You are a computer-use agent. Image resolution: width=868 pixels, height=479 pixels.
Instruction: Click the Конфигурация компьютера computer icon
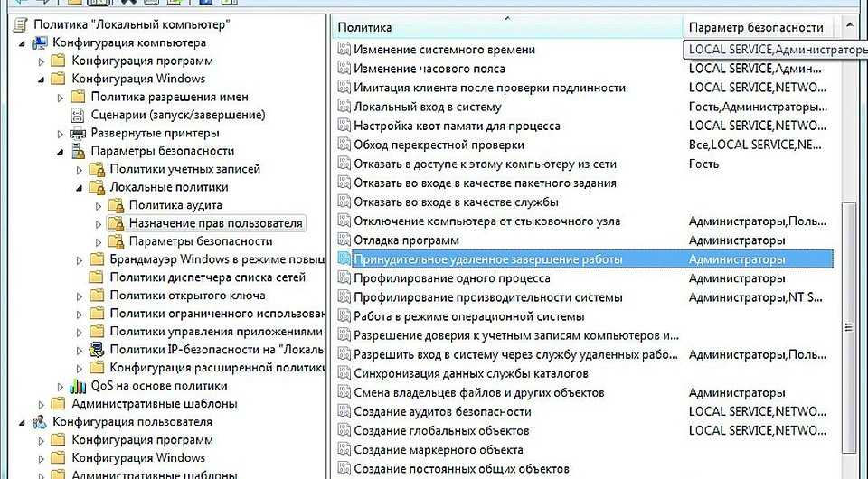(x=39, y=42)
